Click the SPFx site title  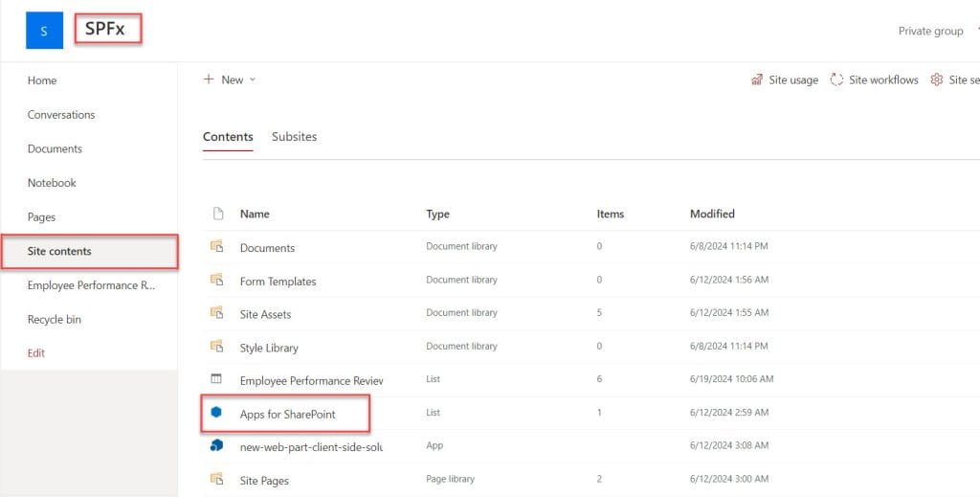[x=105, y=29]
